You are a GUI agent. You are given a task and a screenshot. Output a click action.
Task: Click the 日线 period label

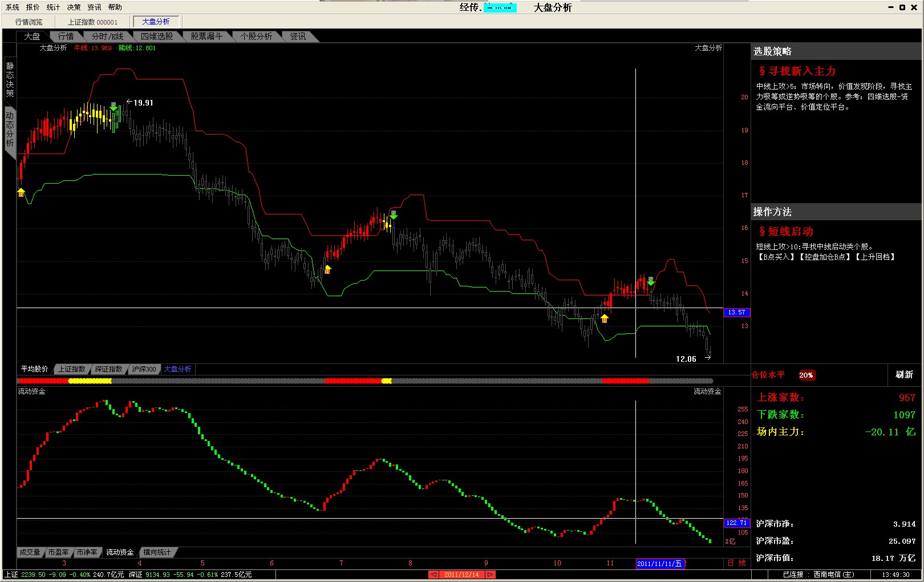[737, 563]
